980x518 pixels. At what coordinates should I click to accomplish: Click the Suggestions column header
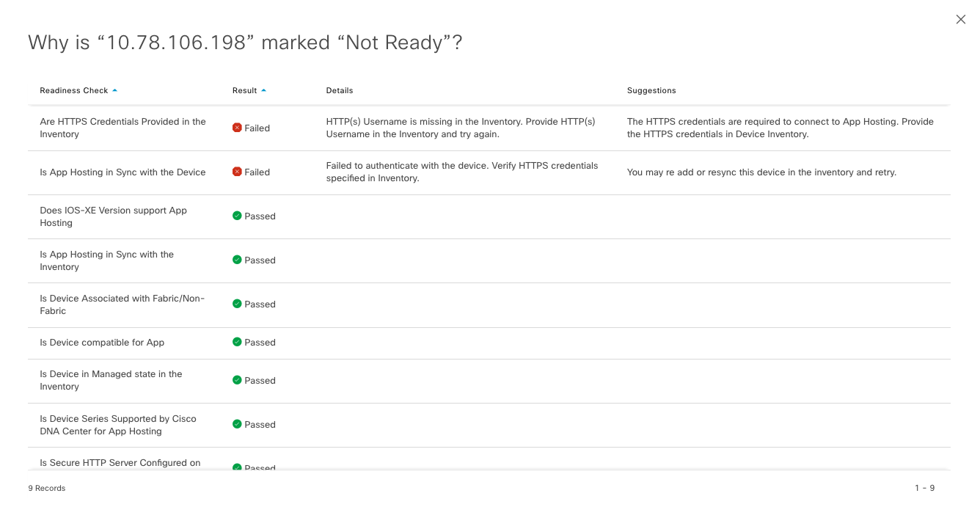(x=651, y=90)
